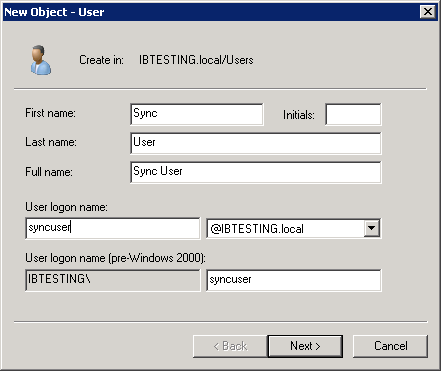The height and width of the screenshot is (371, 441).
Task: Close the New Object - User dialog
Action: (x=428, y=12)
